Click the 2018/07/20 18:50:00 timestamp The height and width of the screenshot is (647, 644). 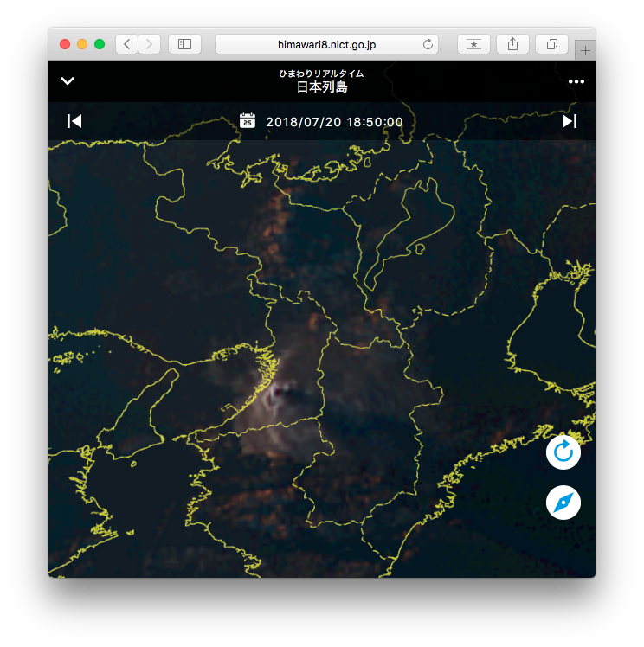click(334, 122)
